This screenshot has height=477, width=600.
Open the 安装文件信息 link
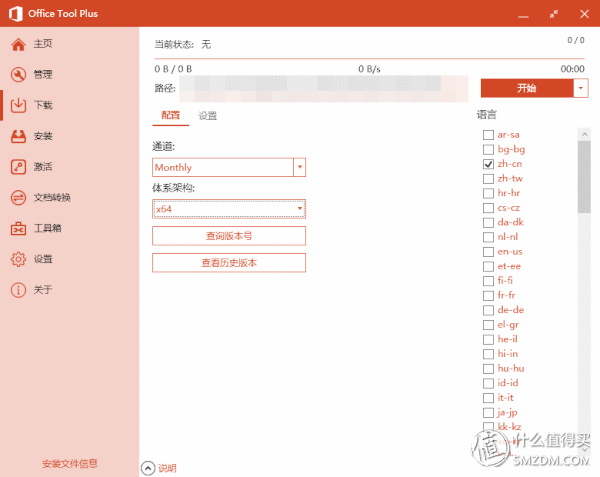(x=70, y=464)
